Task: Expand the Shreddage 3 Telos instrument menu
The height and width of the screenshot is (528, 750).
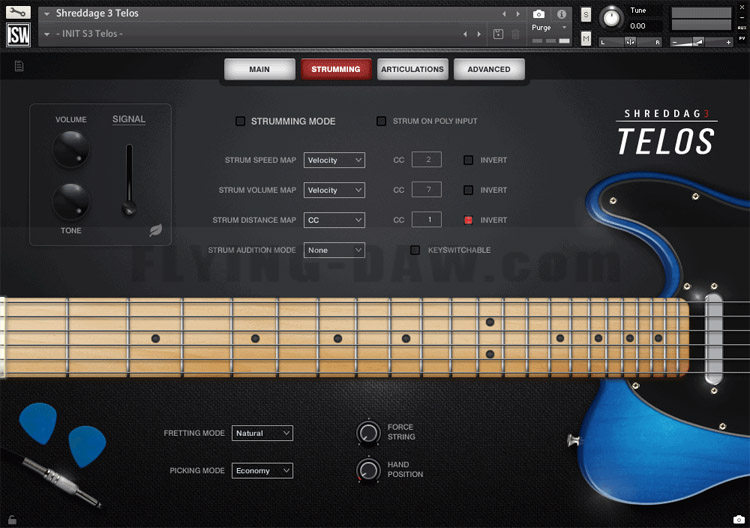Action: [x=47, y=14]
